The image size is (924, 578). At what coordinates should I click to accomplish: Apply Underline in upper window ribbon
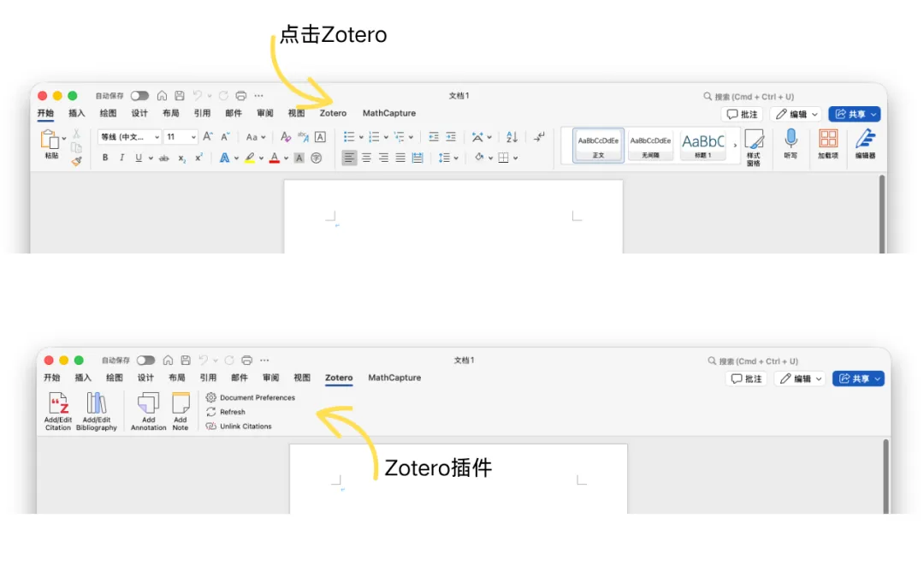tap(139, 158)
